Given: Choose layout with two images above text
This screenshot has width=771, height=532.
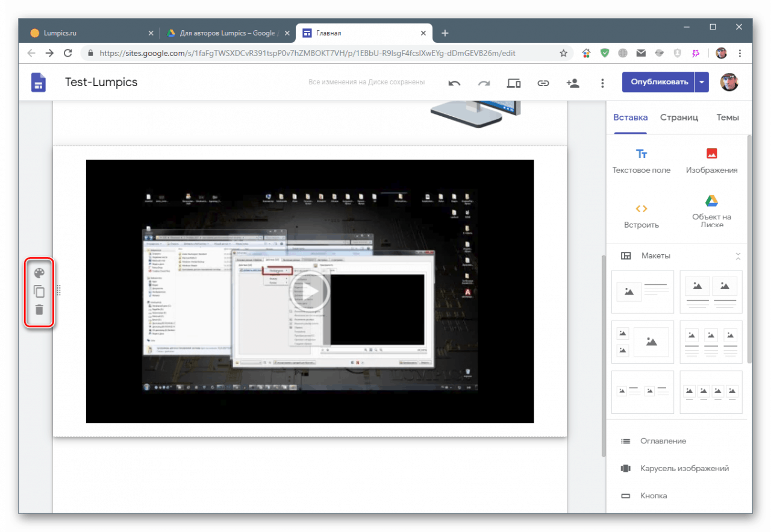Looking at the screenshot, I should (711, 292).
